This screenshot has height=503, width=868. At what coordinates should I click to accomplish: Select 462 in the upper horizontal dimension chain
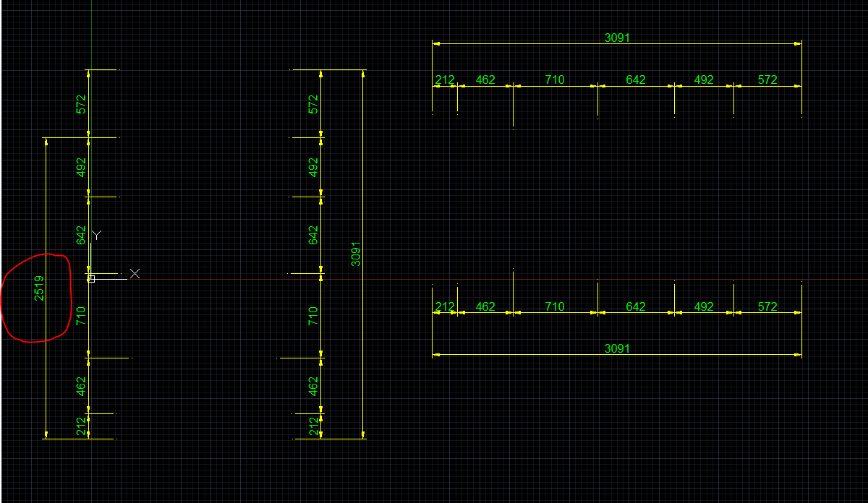[x=485, y=79]
